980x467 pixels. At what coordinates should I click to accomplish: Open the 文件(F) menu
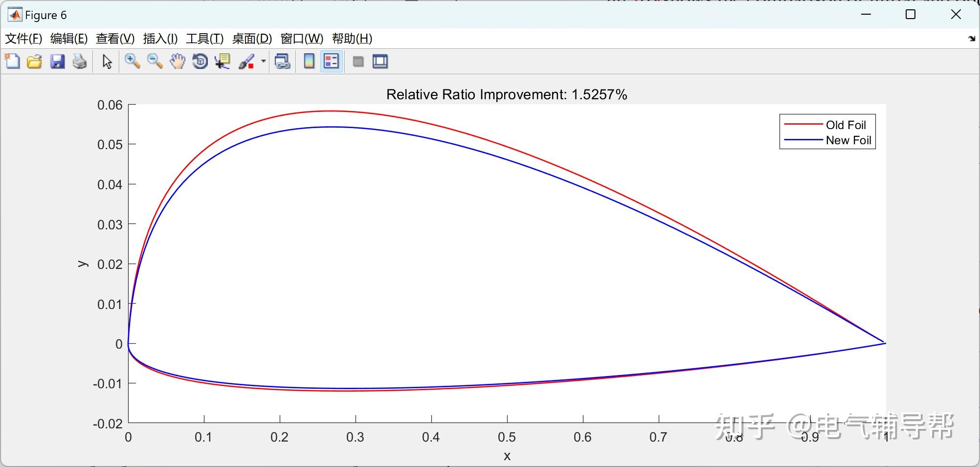coord(23,39)
